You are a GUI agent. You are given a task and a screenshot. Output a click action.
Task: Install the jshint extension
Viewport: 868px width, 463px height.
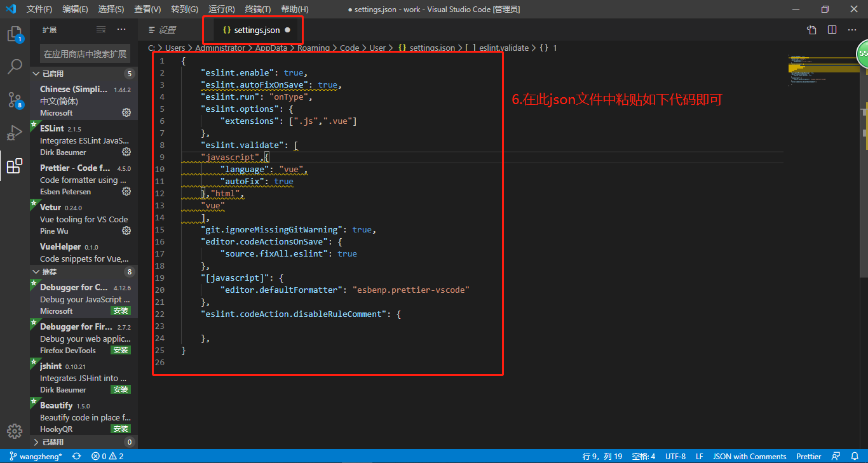[x=121, y=389]
